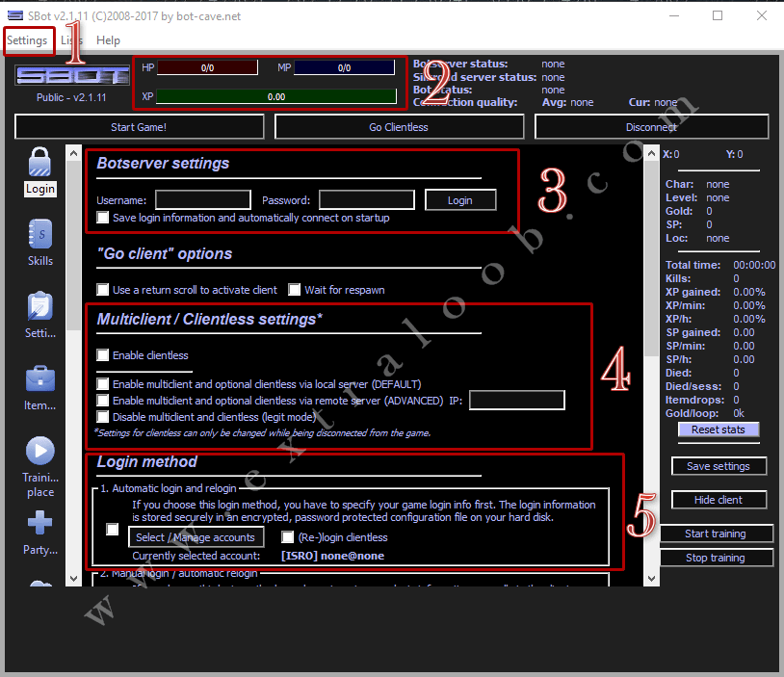Viewport: 784px width, 677px height.
Task: Open the Lists menu
Action: 71,40
